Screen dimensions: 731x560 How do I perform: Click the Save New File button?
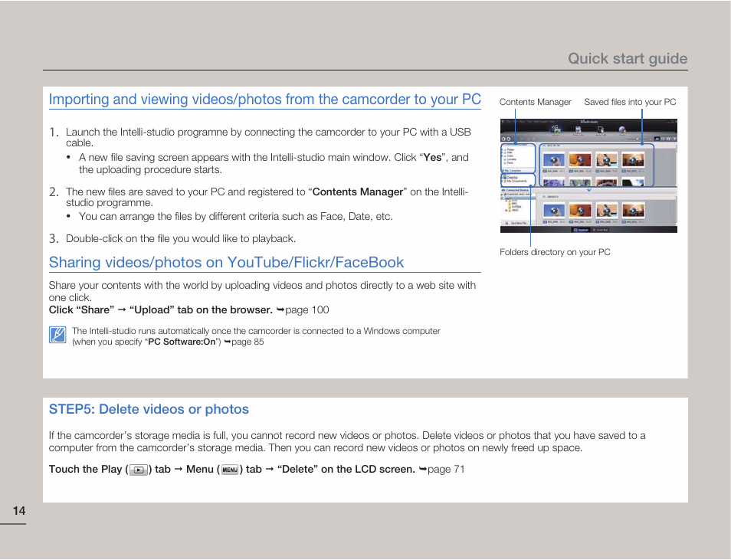pos(519,223)
